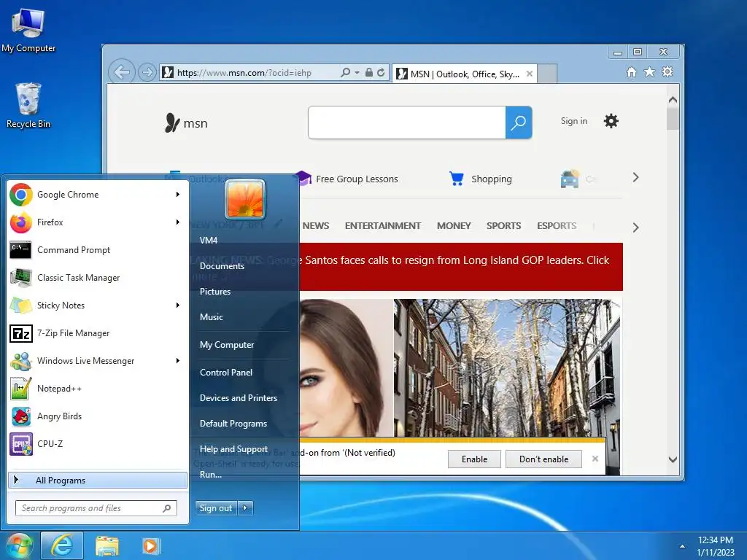Open Sticky Notes from start menu

(97, 305)
